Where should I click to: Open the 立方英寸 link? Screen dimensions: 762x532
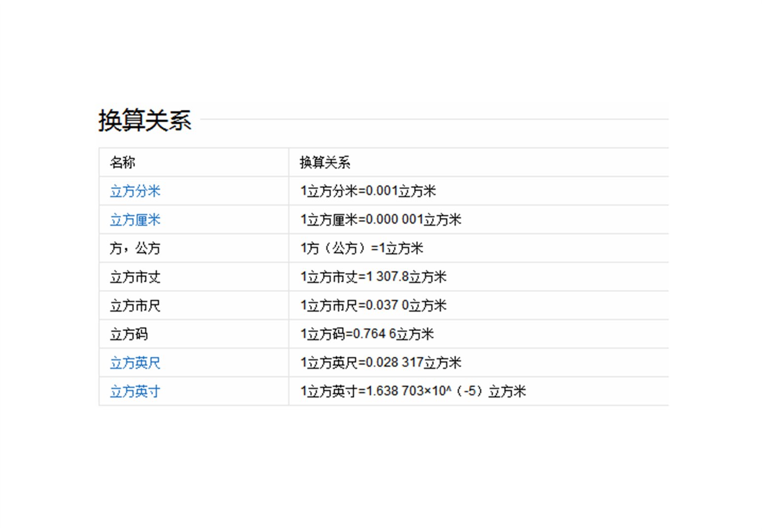134,391
